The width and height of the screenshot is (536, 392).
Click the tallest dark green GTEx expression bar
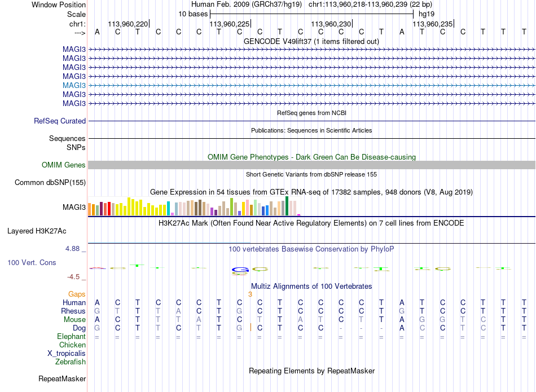(287, 206)
